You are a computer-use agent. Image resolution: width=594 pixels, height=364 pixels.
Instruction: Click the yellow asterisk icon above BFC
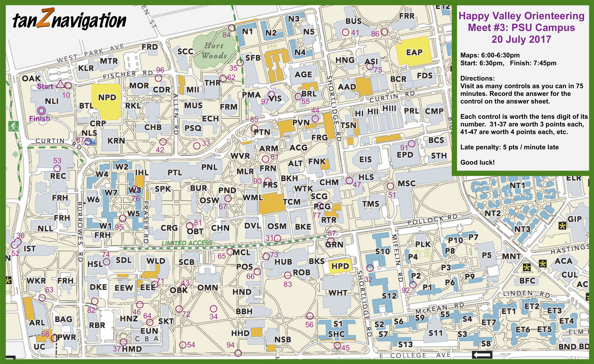pyautogui.click(x=527, y=267)
